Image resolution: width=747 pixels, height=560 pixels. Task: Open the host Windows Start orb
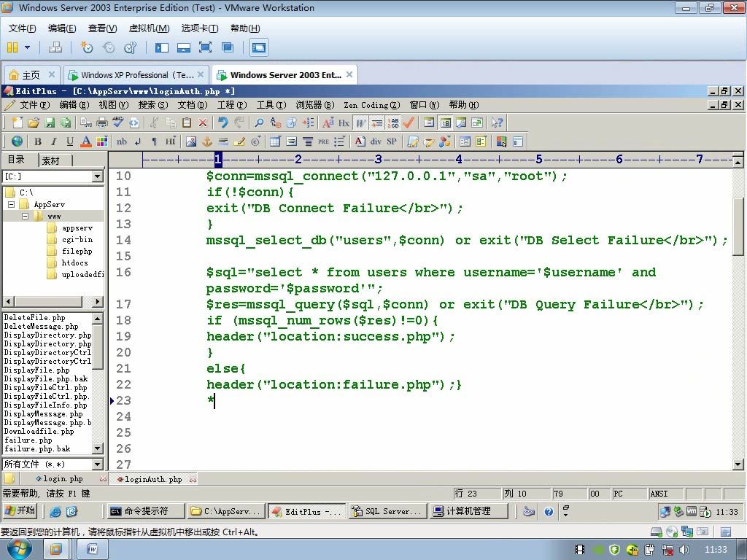tap(20, 550)
